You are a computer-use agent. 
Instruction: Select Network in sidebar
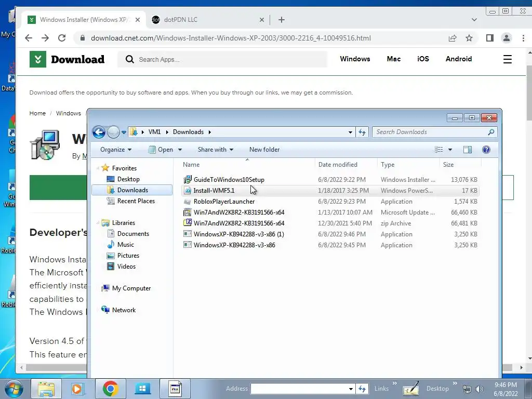tap(124, 310)
